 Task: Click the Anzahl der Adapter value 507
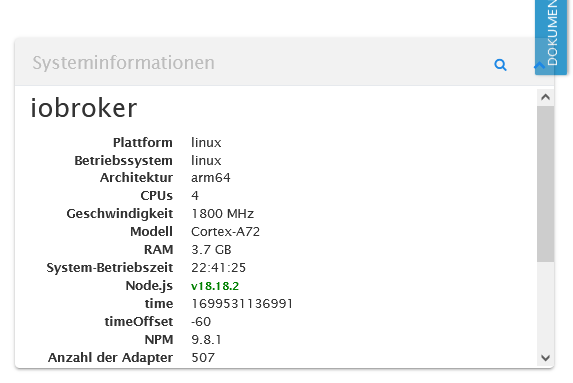(x=203, y=357)
